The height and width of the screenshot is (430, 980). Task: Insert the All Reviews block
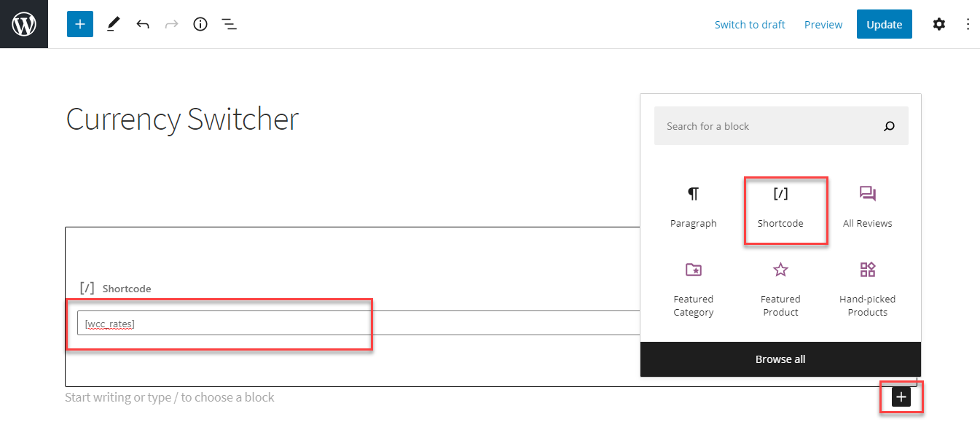pyautogui.click(x=867, y=208)
